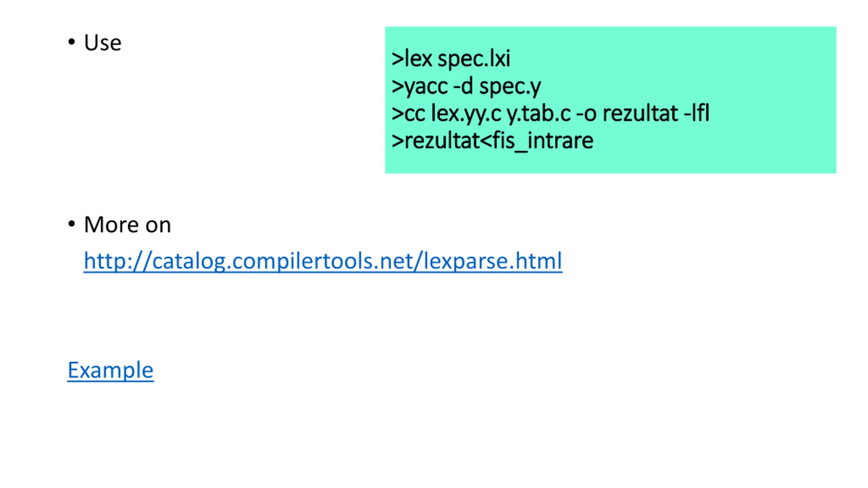Screen dimensions: 868x488
Task: Click 'spec.lxi' filename in first command
Action: [474, 59]
